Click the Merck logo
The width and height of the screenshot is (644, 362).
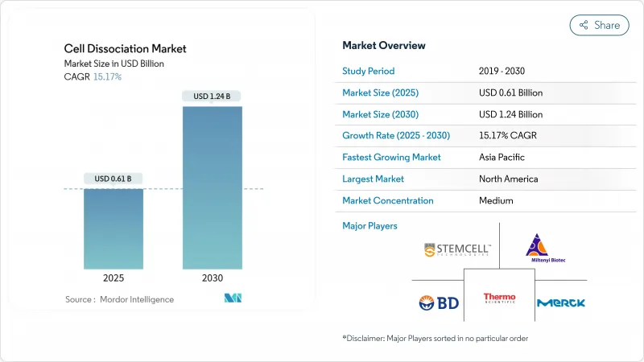pyautogui.click(x=561, y=302)
